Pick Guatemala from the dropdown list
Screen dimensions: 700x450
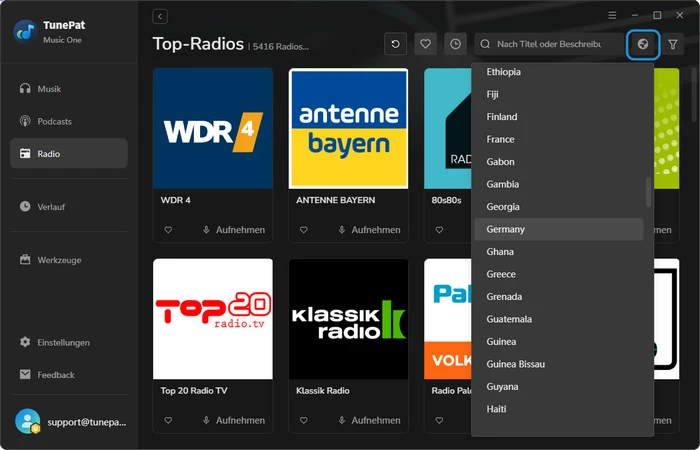(x=559, y=319)
